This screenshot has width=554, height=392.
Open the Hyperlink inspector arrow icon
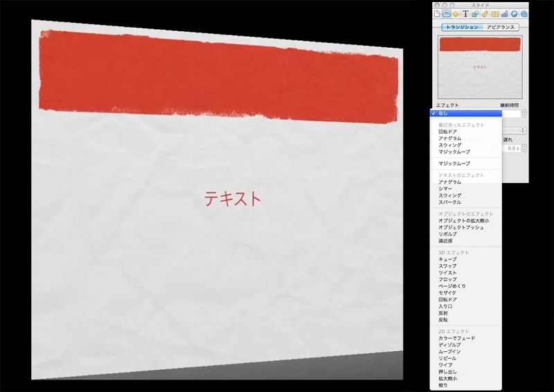[x=514, y=13]
